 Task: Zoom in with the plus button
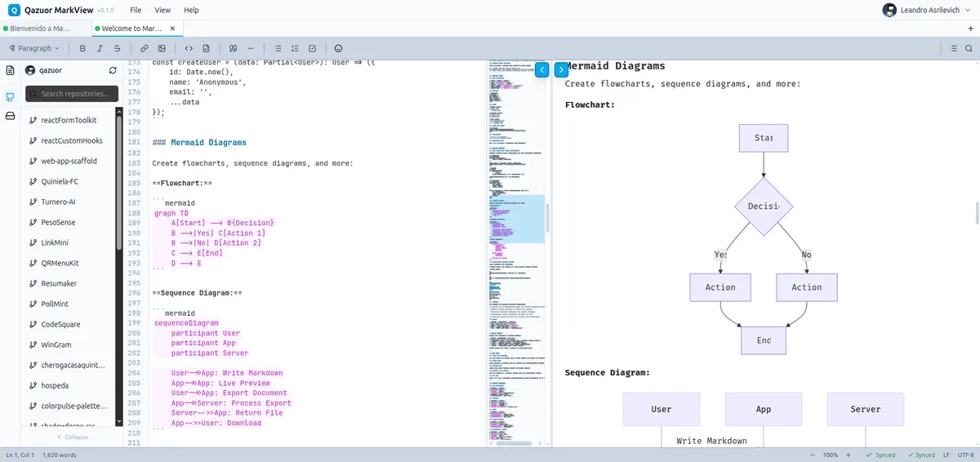(x=849, y=455)
